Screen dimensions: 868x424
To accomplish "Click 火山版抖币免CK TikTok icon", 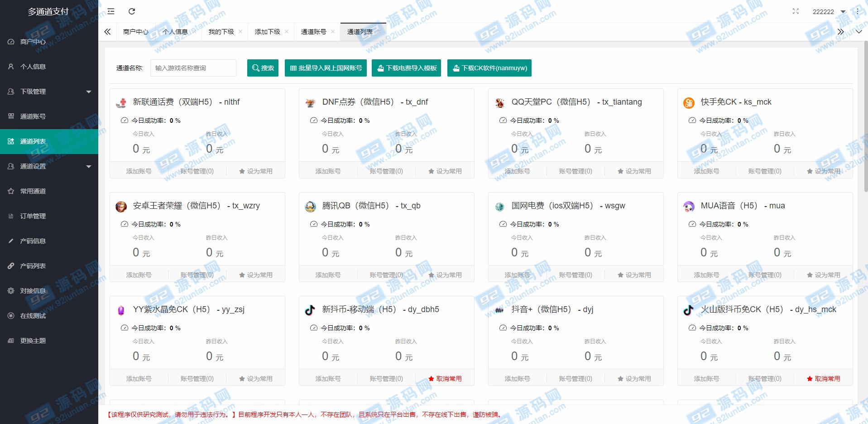I will coord(689,310).
